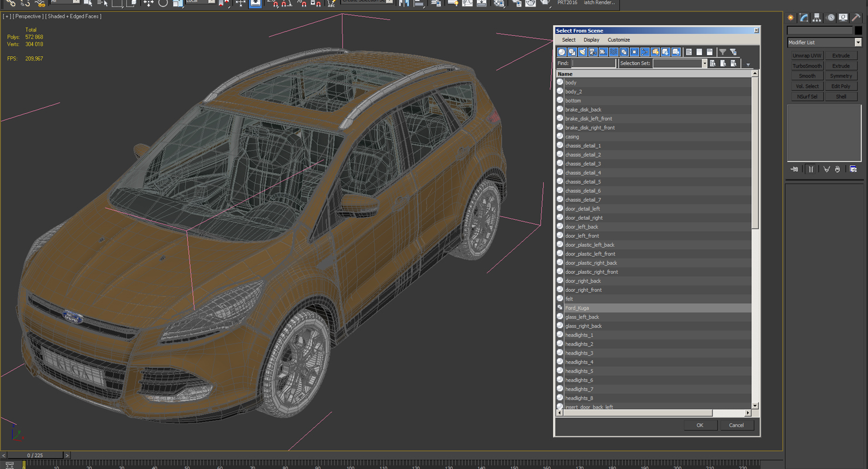The image size is (868, 469).
Task: Toggle Display Lights filter in Select From Scene
Action: coord(582,52)
